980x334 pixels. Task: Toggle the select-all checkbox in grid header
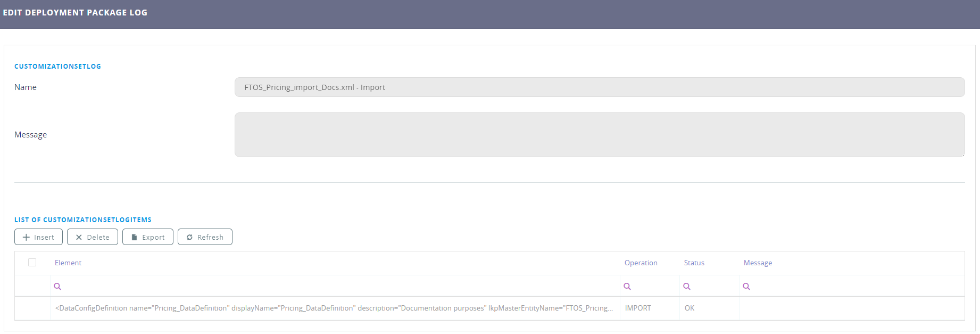[x=32, y=263]
